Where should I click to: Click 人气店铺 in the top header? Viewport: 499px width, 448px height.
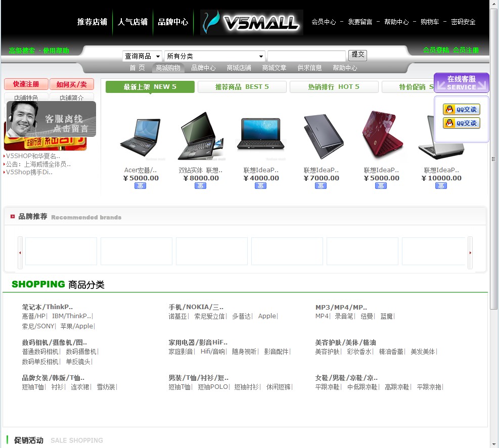coord(132,22)
